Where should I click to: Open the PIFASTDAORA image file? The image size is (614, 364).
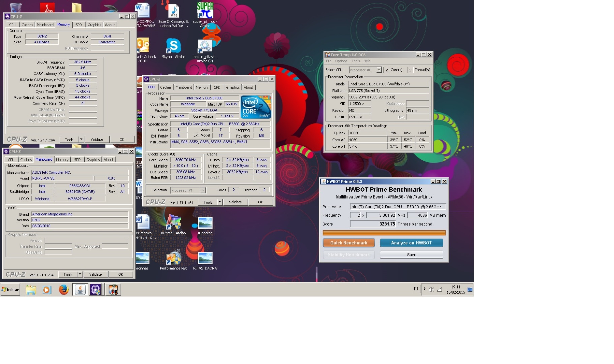pyautogui.click(x=205, y=258)
